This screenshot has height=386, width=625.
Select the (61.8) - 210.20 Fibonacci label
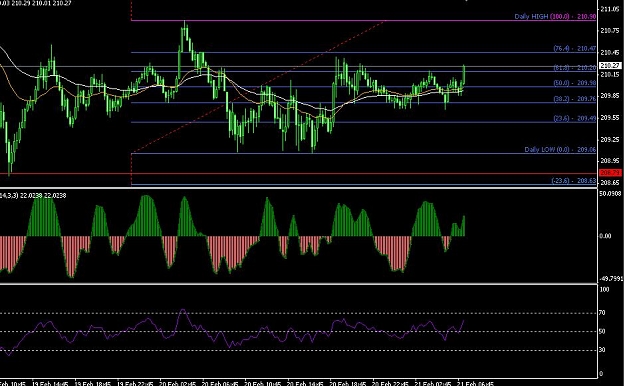(x=574, y=68)
